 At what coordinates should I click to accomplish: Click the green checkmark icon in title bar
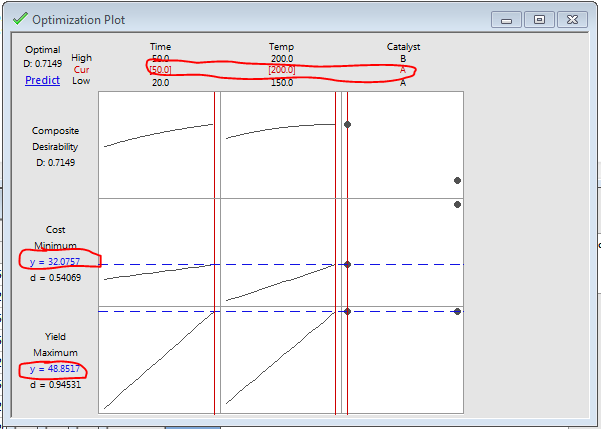pos(20,18)
